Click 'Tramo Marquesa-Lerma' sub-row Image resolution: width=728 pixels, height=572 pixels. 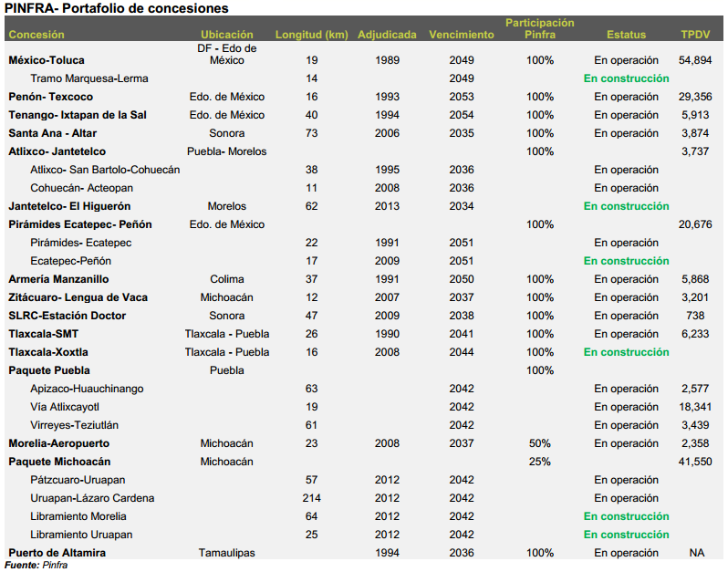[89, 78]
